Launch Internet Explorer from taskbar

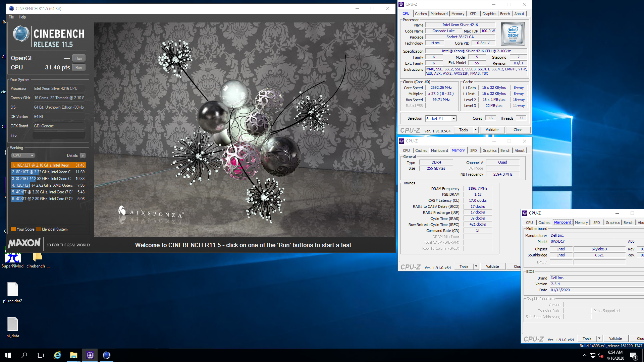coord(57,355)
